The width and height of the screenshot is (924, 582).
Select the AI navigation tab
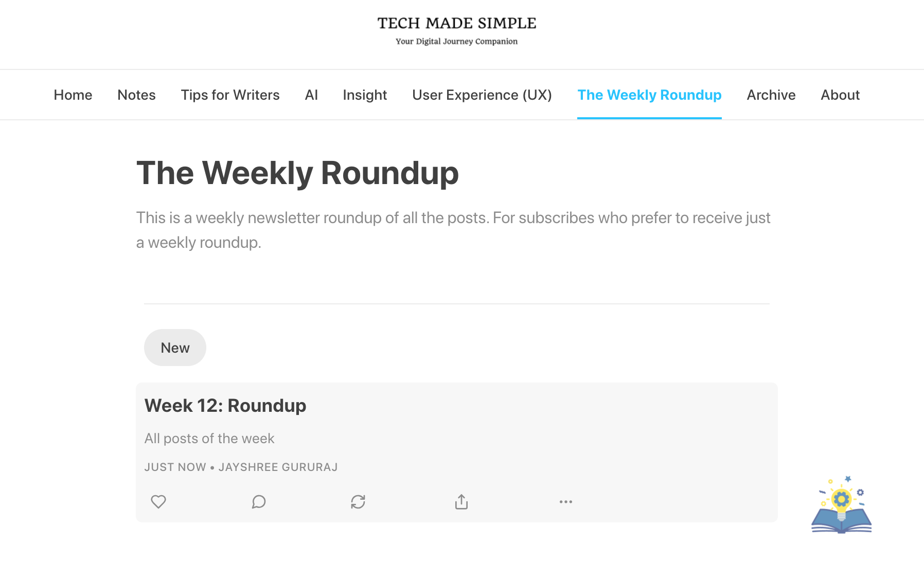pyautogui.click(x=311, y=95)
